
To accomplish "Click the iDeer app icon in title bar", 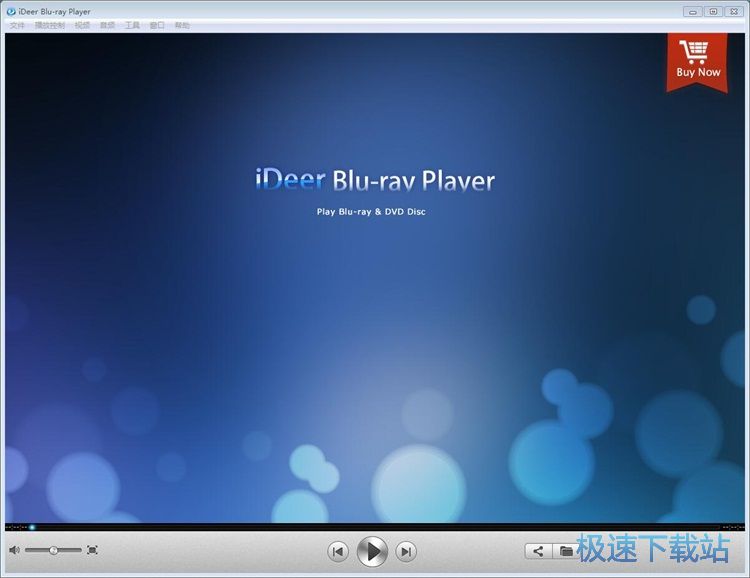I will coord(11,11).
